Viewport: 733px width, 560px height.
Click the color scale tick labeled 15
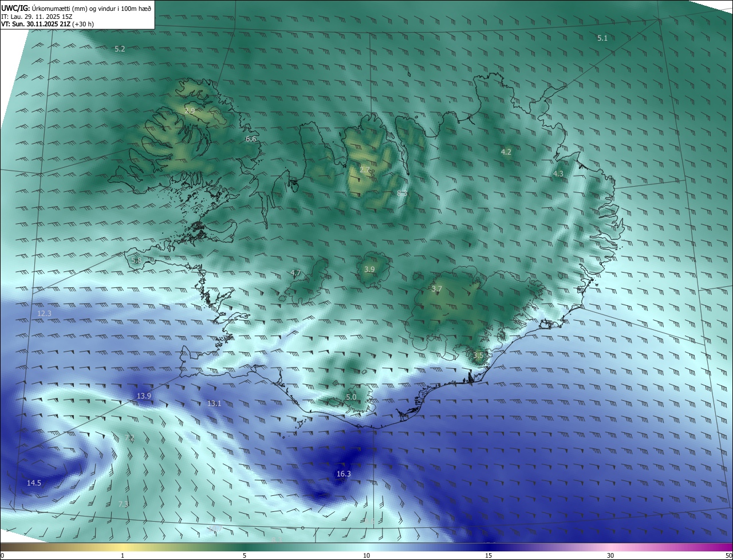tap(488, 556)
